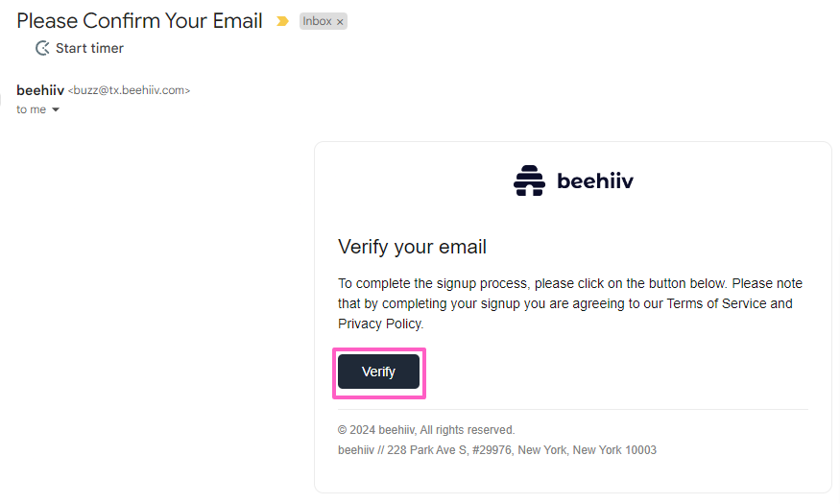Viewport: 840px width, 504px height.
Task: Click the divider line below the Verify button
Action: [x=573, y=409]
